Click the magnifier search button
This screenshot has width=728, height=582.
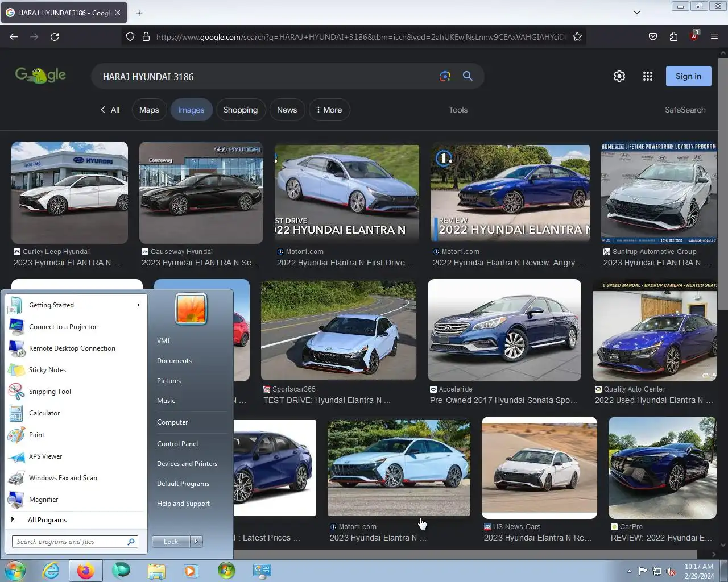(468, 76)
